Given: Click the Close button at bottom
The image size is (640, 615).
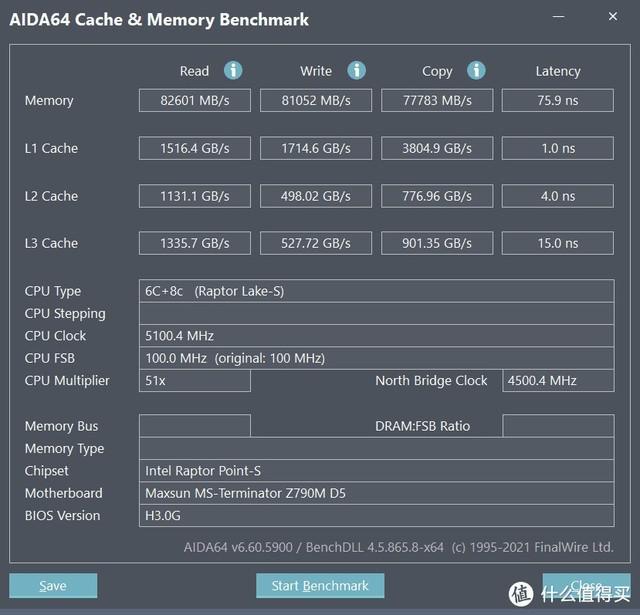Looking at the screenshot, I should 587,586.
